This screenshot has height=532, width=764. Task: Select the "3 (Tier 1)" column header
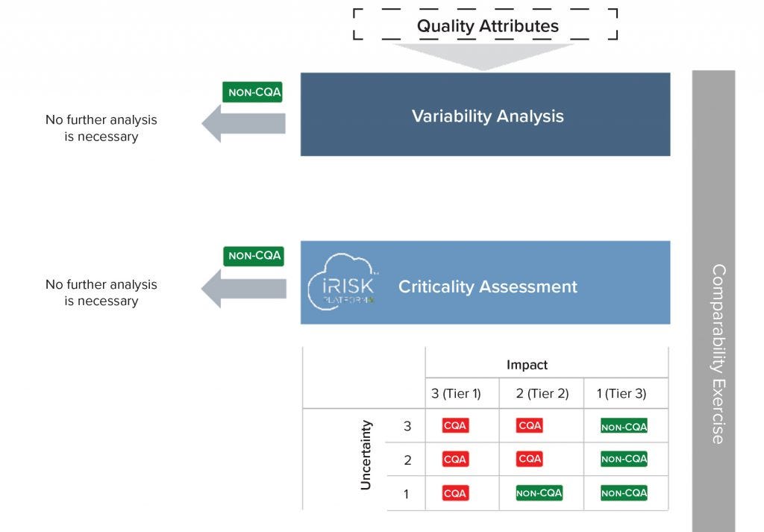(457, 394)
